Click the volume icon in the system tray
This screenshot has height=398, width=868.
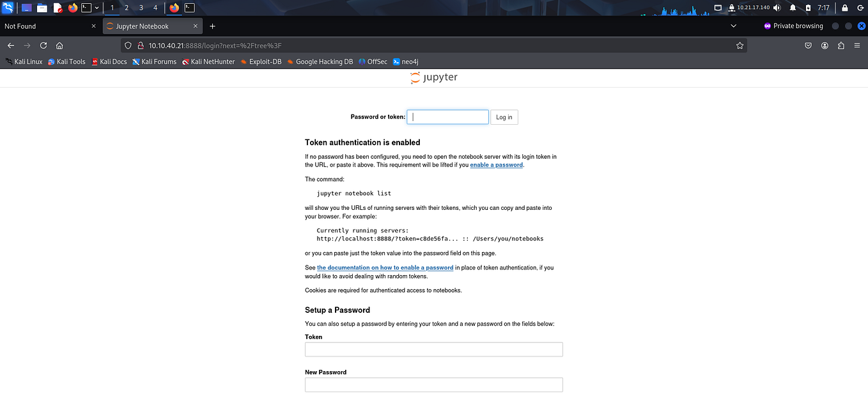click(777, 8)
